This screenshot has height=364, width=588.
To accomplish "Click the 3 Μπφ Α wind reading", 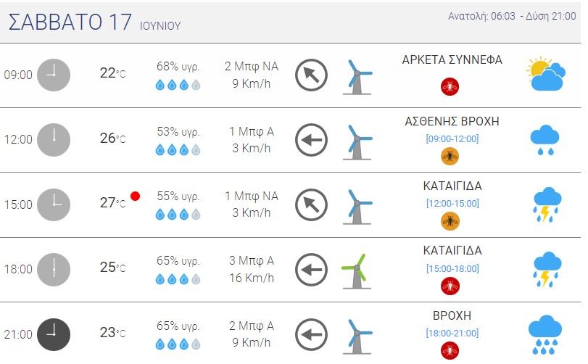I will (x=252, y=260).
